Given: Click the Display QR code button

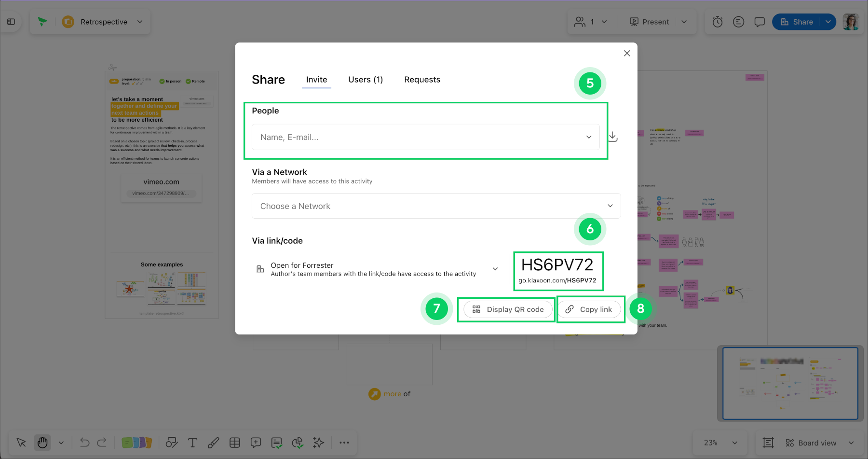Looking at the screenshot, I should [508, 309].
